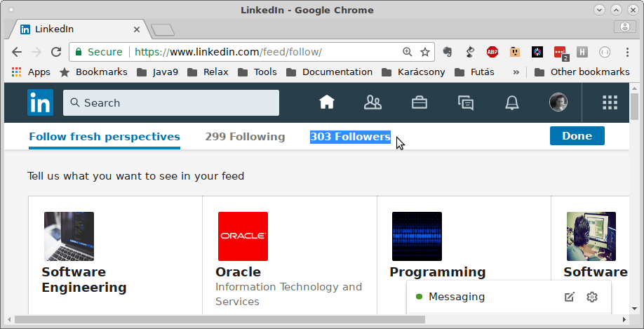Screen dimensions: 644x329
Task: Open the red LastPass extension with badge
Action: [x=561, y=53]
